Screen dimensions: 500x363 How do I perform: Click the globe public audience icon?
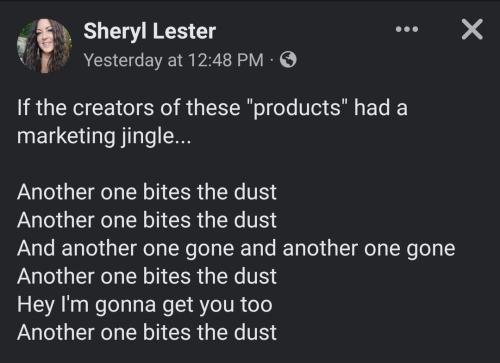(288, 60)
